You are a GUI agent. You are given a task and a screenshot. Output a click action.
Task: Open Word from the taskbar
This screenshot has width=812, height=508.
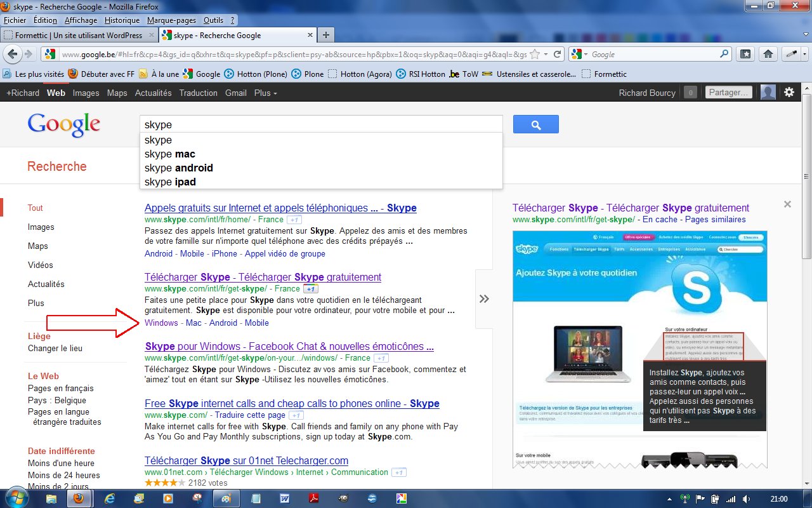[285, 498]
